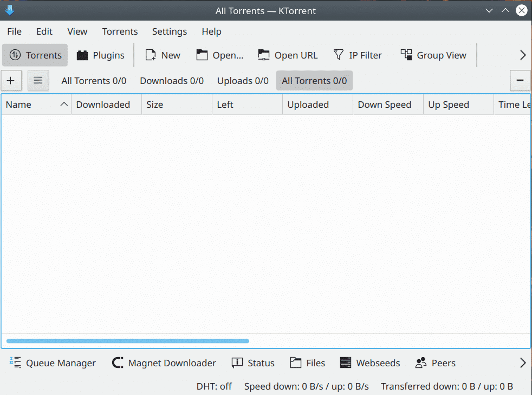Show the Webseeds panel
The width and height of the screenshot is (532, 395).
[x=370, y=363]
